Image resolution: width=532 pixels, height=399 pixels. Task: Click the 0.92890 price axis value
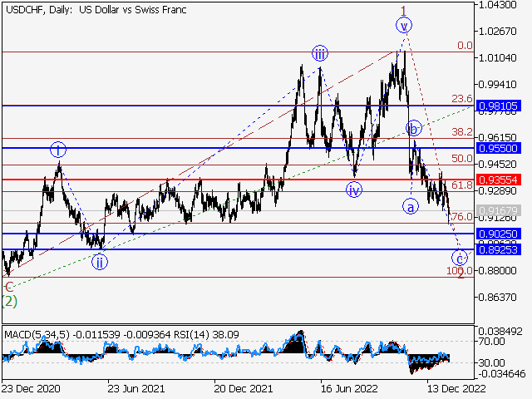pos(497,190)
